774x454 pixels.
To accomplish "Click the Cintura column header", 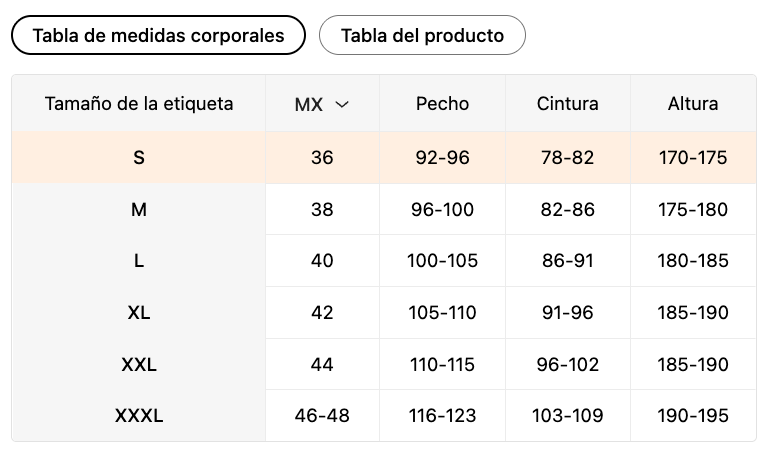I will click(568, 104).
